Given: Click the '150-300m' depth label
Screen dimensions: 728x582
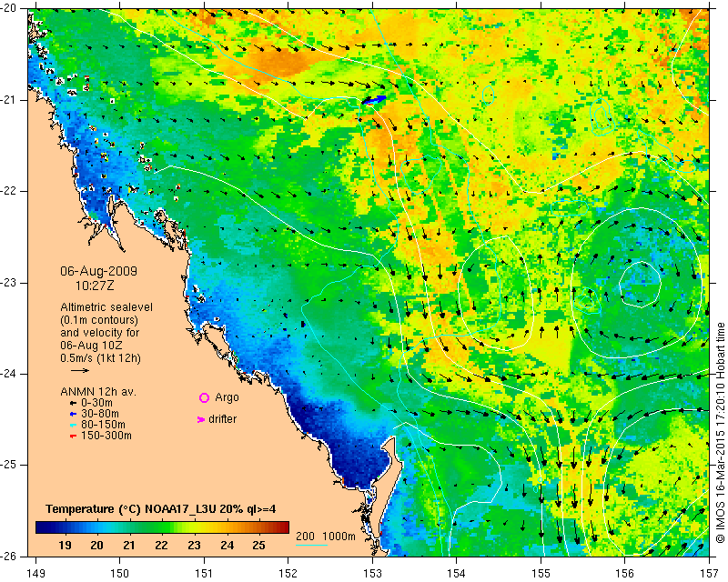Looking at the screenshot, I should coord(106,436).
